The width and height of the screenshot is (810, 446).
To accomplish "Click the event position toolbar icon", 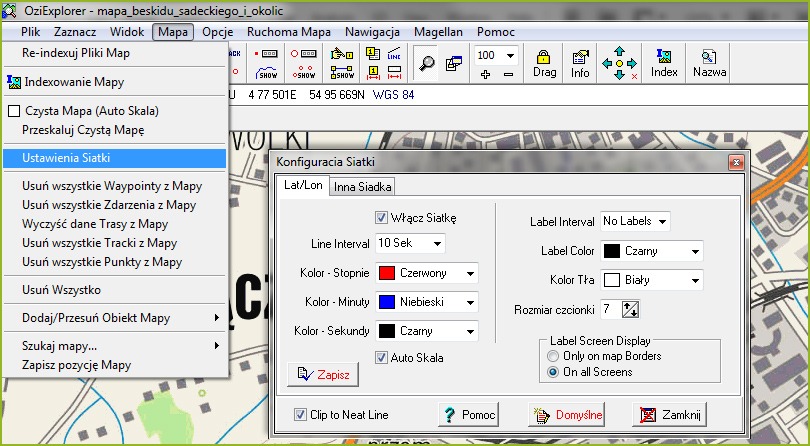I will pyautogui.click(x=303, y=54).
